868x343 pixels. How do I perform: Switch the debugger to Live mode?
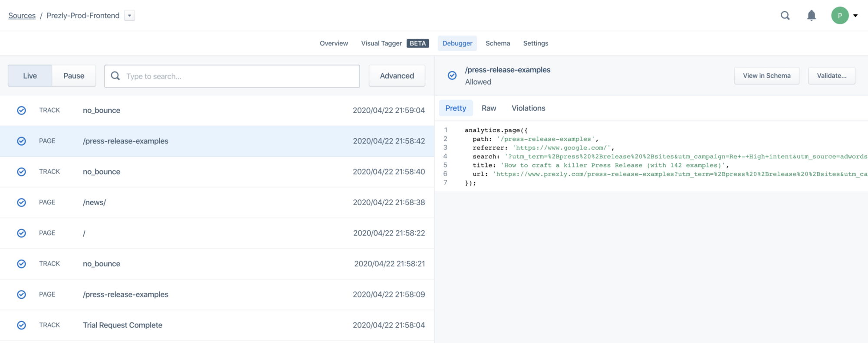pyautogui.click(x=30, y=76)
